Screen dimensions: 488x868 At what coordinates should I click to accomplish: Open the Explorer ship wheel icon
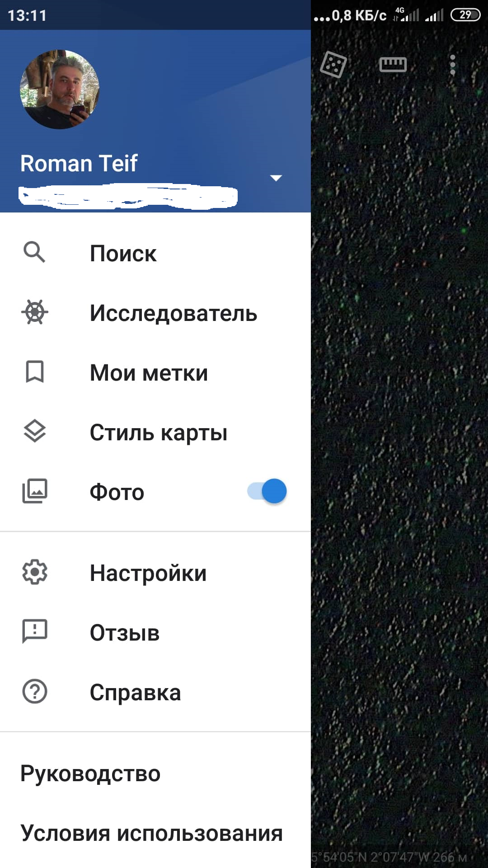35,312
